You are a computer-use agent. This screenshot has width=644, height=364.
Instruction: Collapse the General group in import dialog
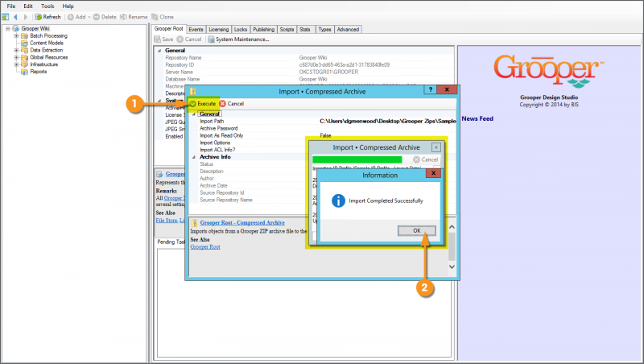click(x=194, y=114)
